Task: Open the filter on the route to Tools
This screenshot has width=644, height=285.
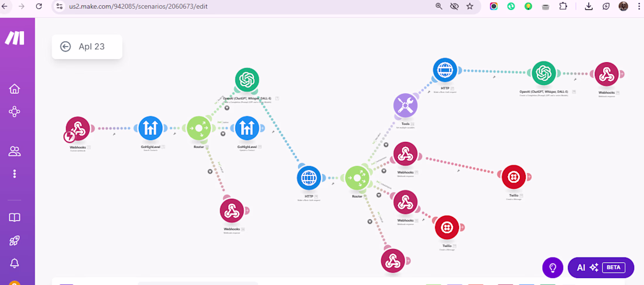Action: (386, 144)
